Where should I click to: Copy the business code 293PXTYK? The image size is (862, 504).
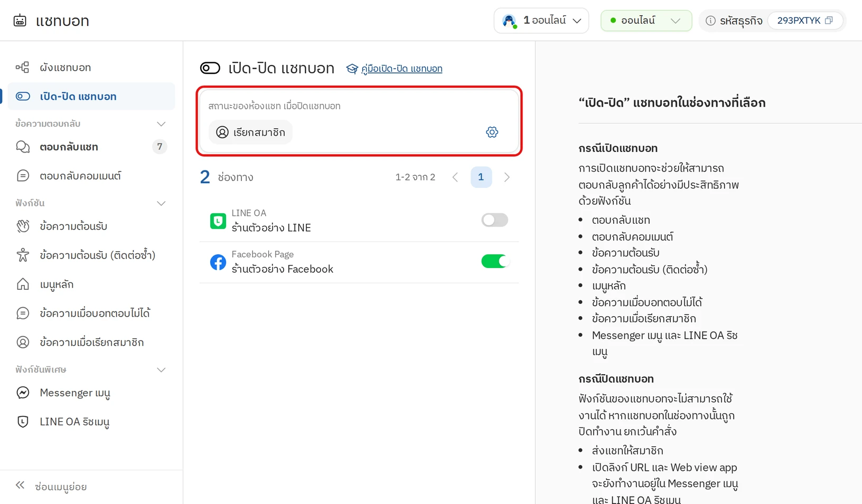(829, 21)
